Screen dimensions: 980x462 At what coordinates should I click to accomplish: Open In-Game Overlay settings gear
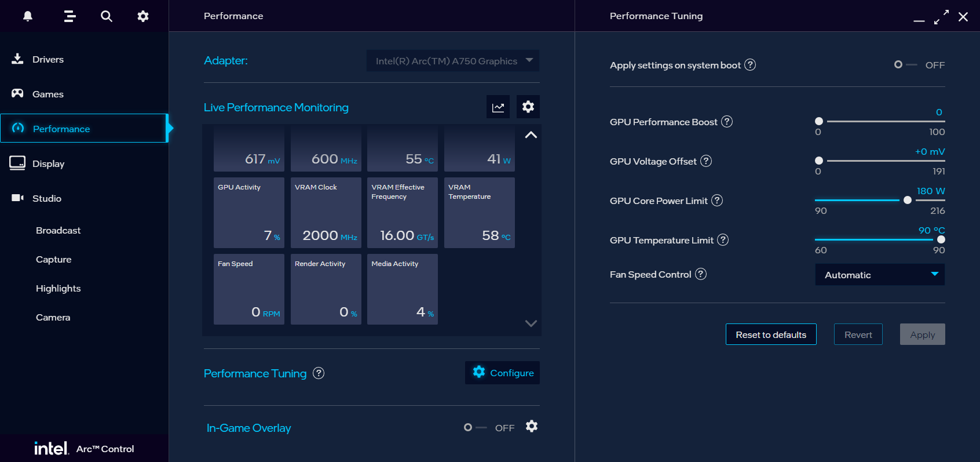tap(532, 427)
